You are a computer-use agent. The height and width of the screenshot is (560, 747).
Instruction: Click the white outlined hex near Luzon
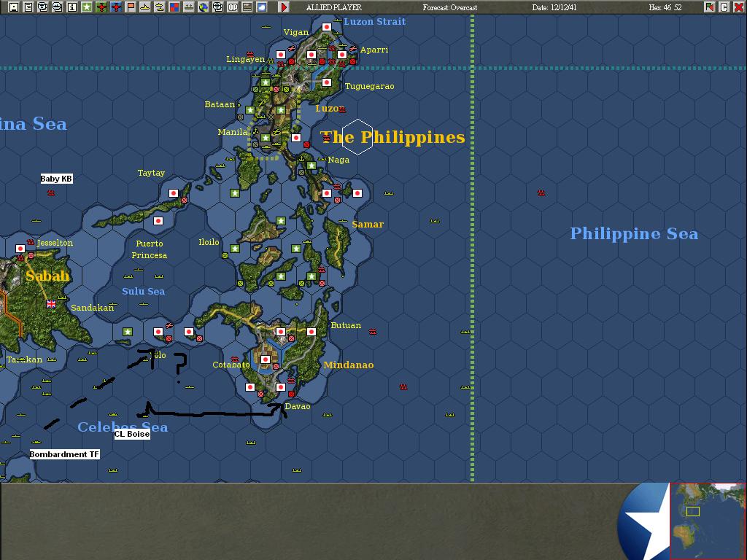tap(357, 137)
